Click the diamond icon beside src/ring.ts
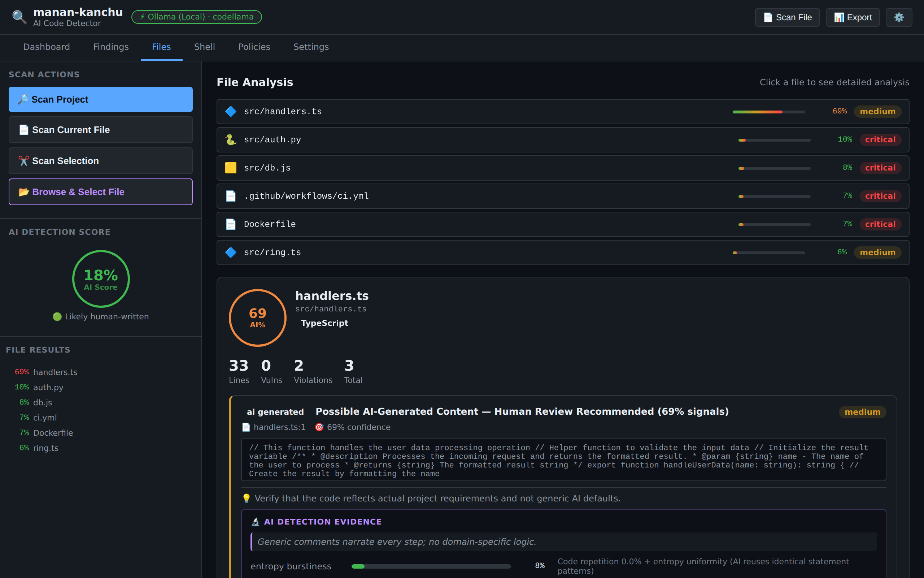924x578 pixels. pos(231,252)
